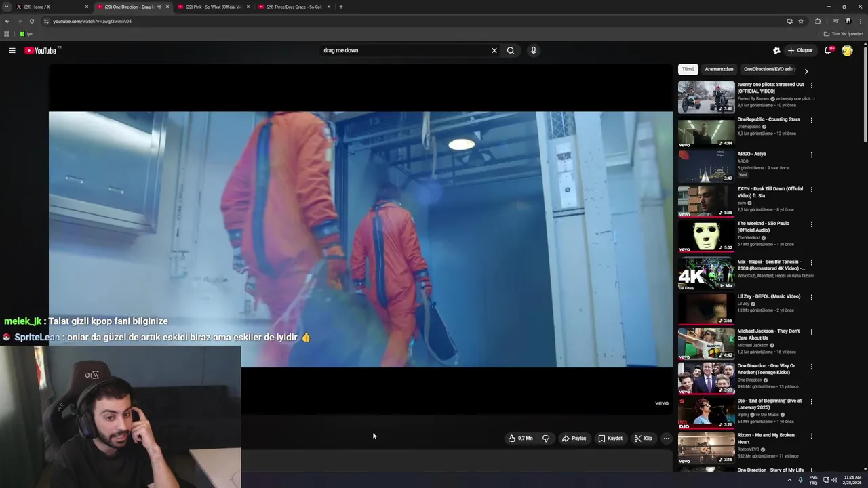Open browser extensions puzzle icon
This screenshot has width=868, height=488.
(818, 21)
